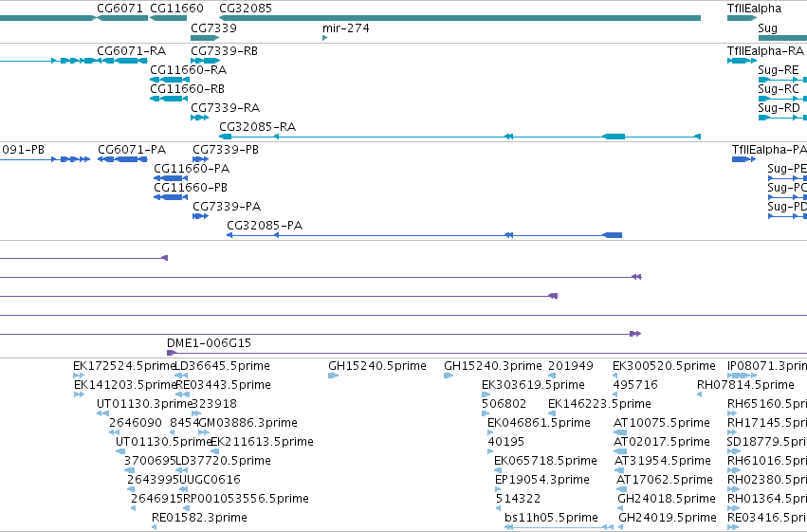The width and height of the screenshot is (807, 532).
Task: Click the CG11660-PB protein label
Action: click(191, 188)
